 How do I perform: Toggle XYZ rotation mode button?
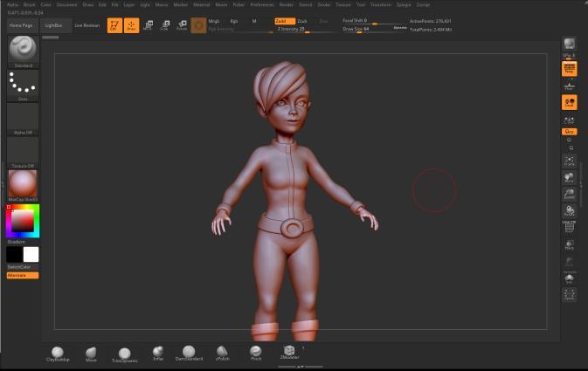click(x=570, y=132)
